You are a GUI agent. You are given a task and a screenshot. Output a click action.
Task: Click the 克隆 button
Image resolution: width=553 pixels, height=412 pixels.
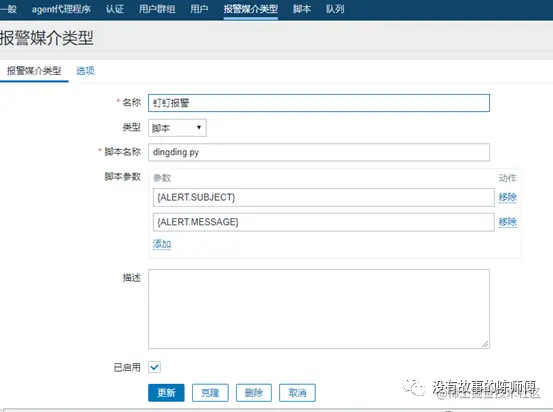click(210, 393)
